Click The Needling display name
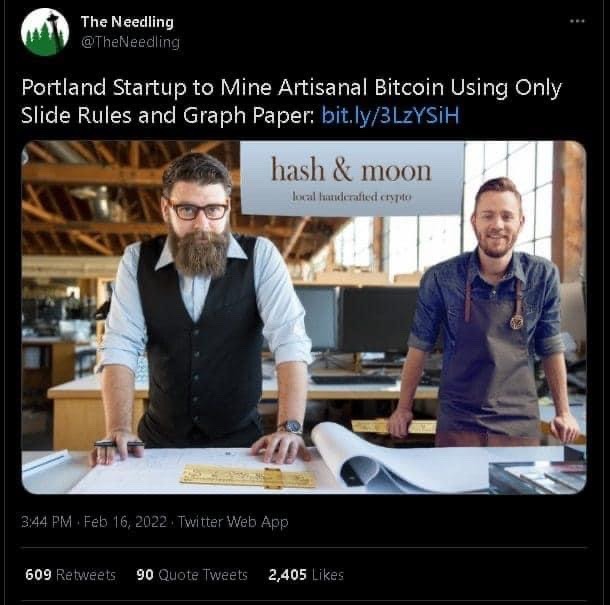Image resolution: width=610 pixels, height=605 pixels. tap(127, 22)
